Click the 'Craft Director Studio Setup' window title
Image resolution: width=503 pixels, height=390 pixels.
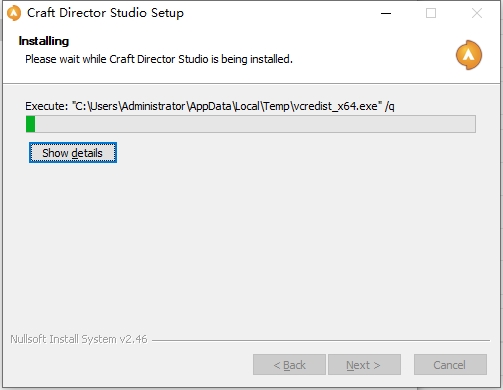coord(105,13)
